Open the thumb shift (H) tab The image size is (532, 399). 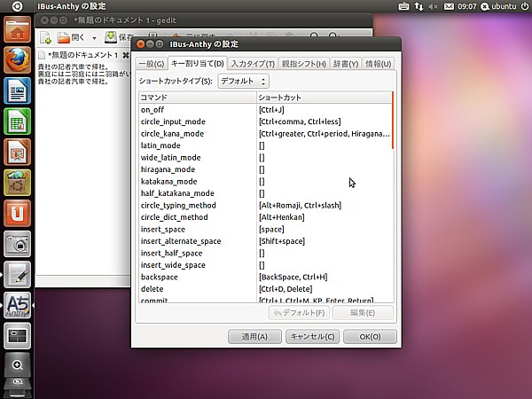pyautogui.click(x=304, y=64)
